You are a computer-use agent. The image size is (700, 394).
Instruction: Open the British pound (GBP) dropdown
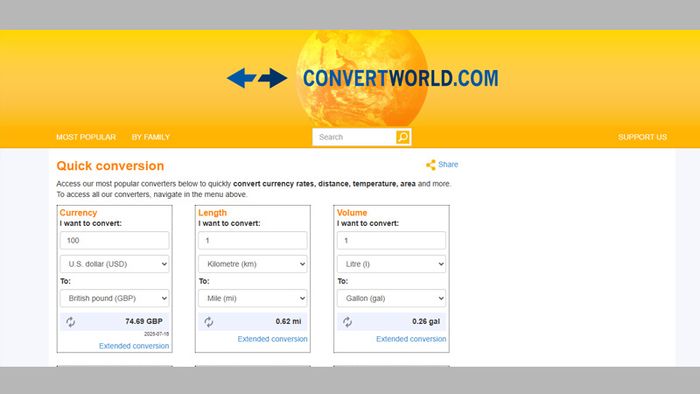114,298
